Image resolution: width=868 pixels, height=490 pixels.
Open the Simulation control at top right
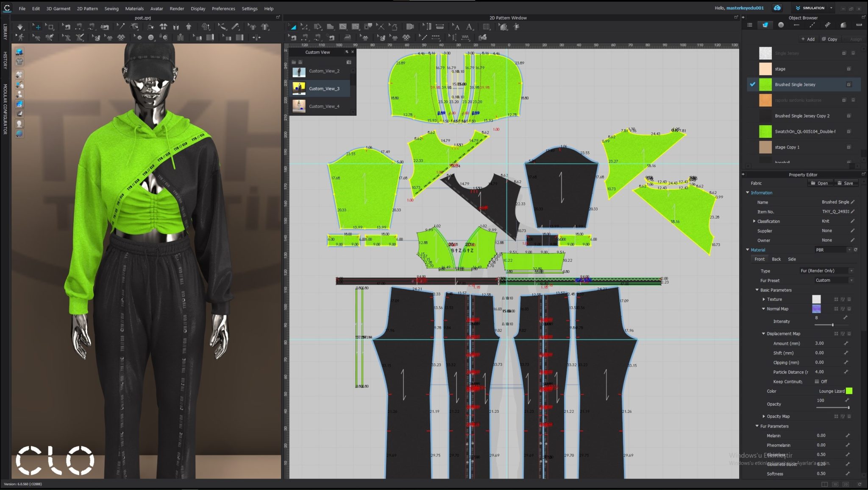point(814,8)
